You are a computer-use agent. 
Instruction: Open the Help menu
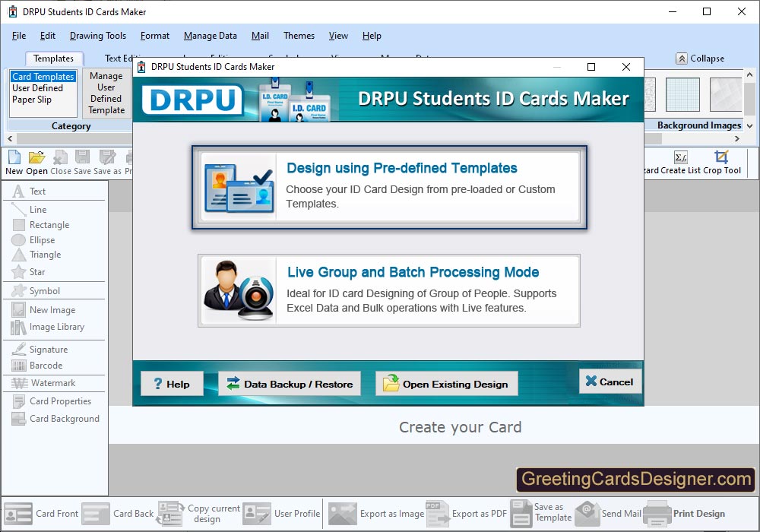[x=372, y=36]
